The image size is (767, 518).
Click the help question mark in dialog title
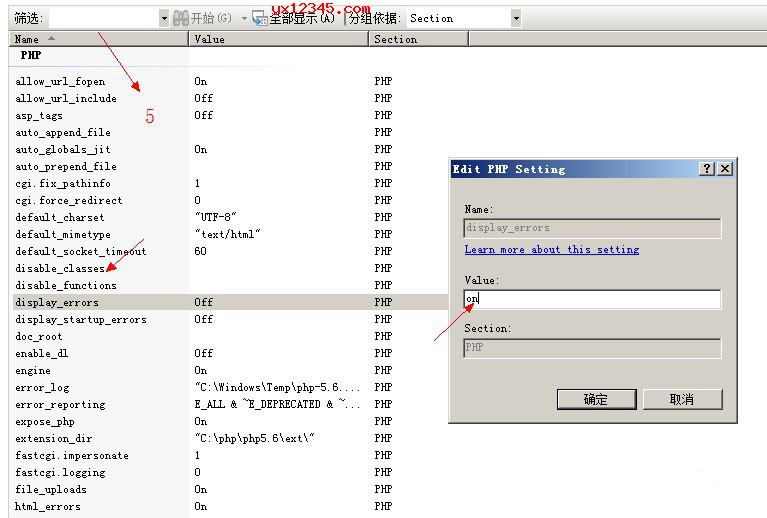(707, 169)
